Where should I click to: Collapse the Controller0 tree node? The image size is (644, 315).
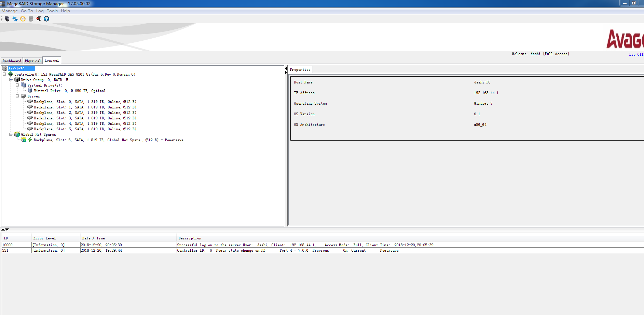4,74
